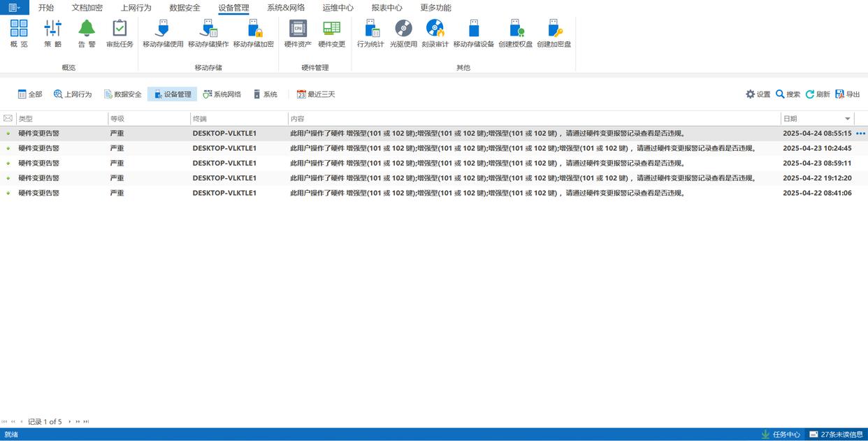Screen dimensions: 868x441
Task: Filter alerts by 上网行为 category
Action: click(x=73, y=94)
